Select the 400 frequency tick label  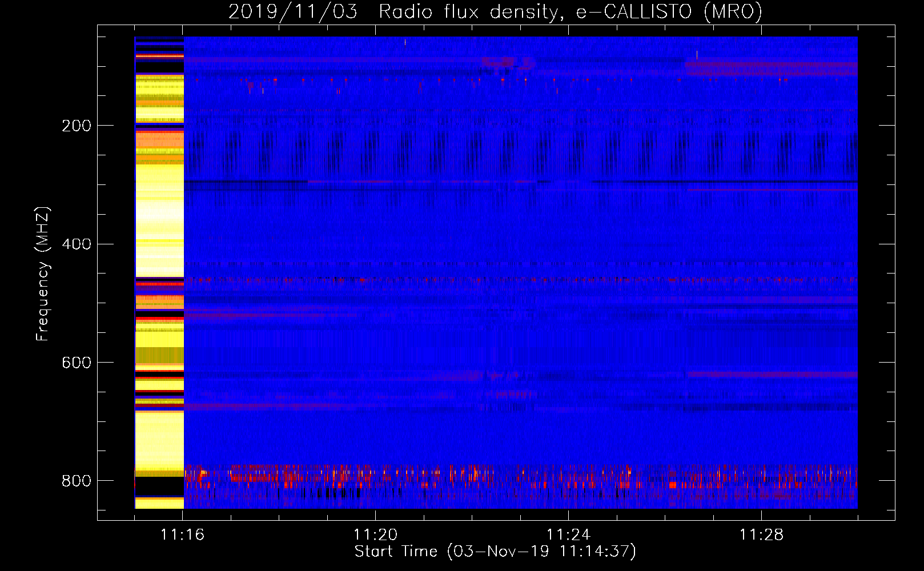(x=77, y=244)
